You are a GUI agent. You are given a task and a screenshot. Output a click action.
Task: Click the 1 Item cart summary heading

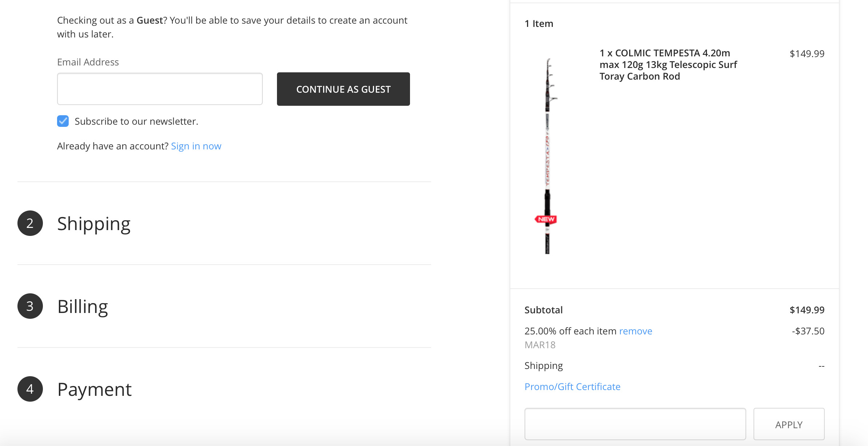[x=539, y=24]
